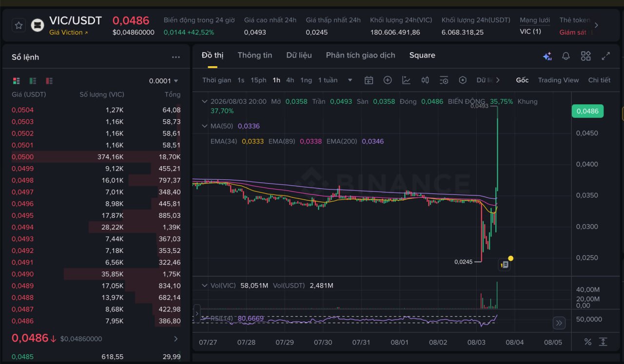
Task: Select the 0,0500 sell order row
Action: pyautogui.click(x=96, y=157)
